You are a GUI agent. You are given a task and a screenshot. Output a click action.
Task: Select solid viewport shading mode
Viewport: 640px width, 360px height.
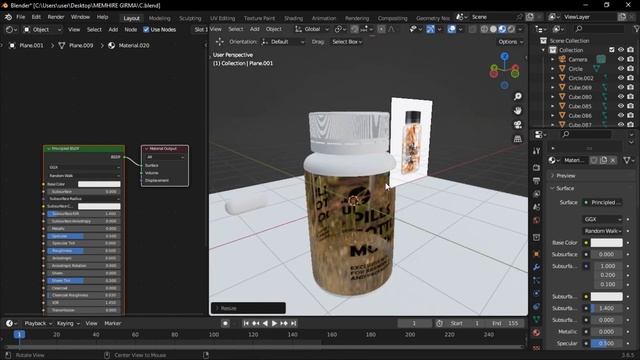tap(493, 29)
